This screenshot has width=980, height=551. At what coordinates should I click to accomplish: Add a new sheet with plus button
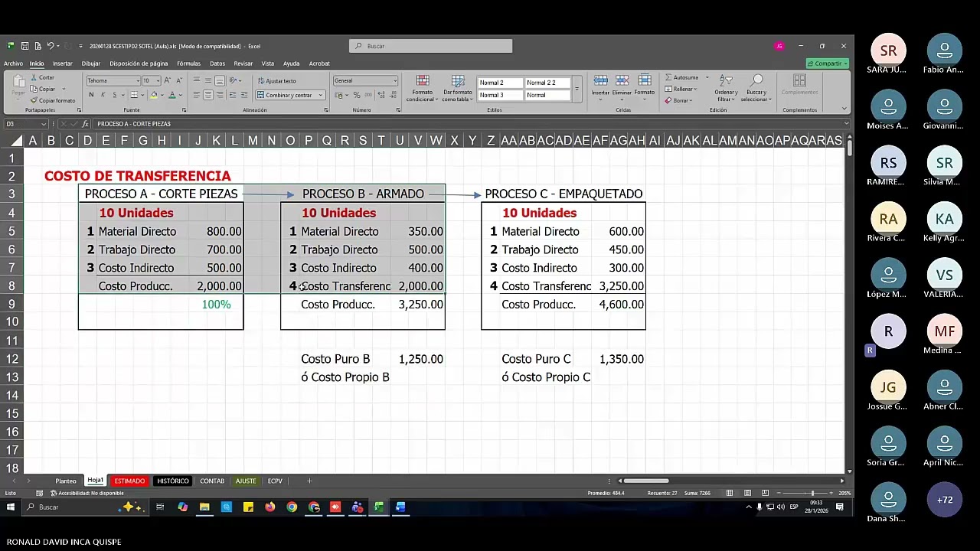(309, 481)
